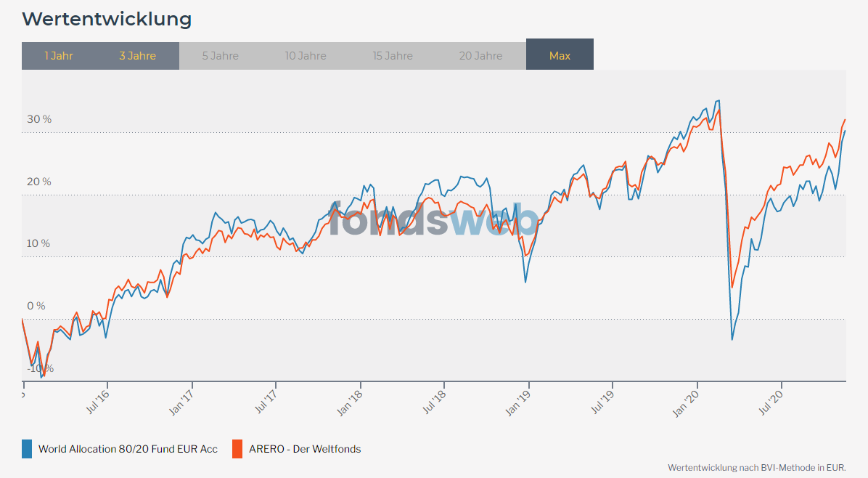Image resolution: width=868 pixels, height=478 pixels.
Task: Choose the 5 Jahre period tab
Action: click(x=220, y=56)
